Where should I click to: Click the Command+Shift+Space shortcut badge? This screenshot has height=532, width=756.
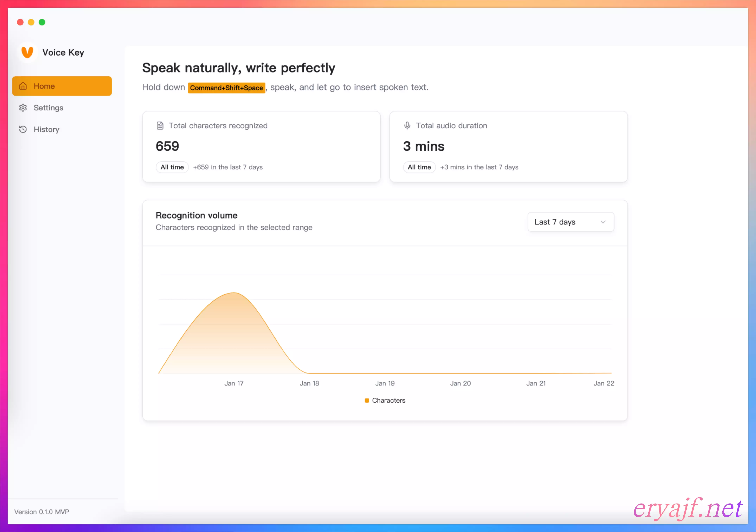pos(226,88)
